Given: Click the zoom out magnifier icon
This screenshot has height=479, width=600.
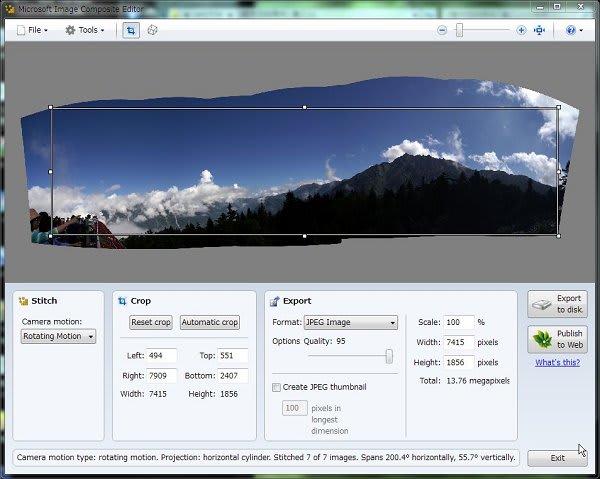Looking at the screenshot, I should (x=442, y=30).
